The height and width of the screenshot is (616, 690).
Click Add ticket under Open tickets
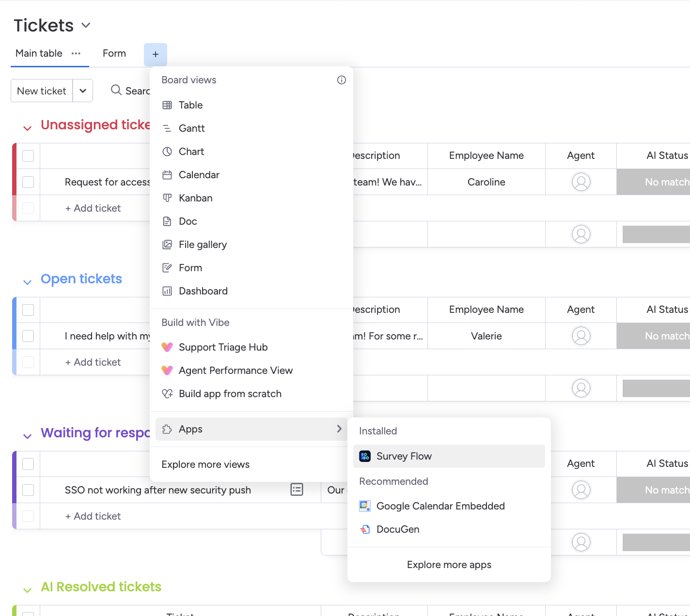click(x=93, y=362)
